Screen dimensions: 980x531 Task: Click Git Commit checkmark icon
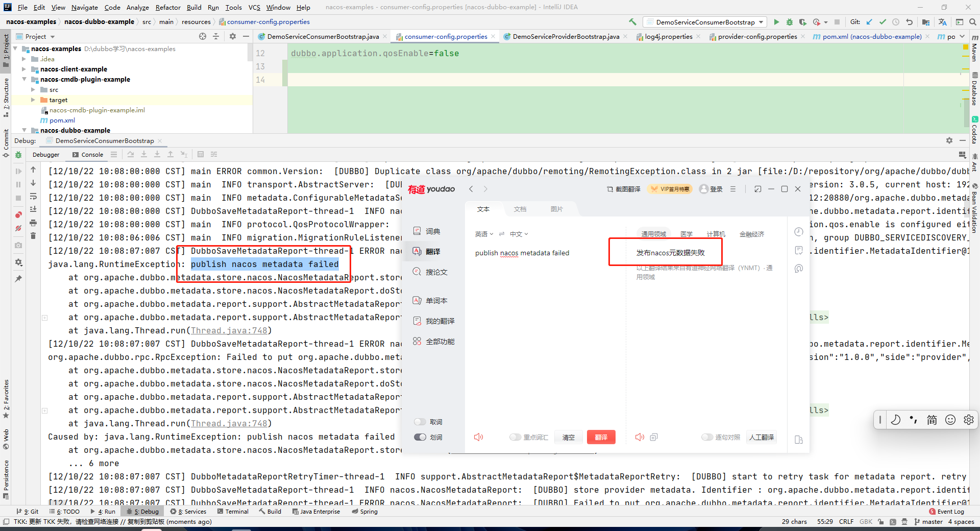pos(883,22)
